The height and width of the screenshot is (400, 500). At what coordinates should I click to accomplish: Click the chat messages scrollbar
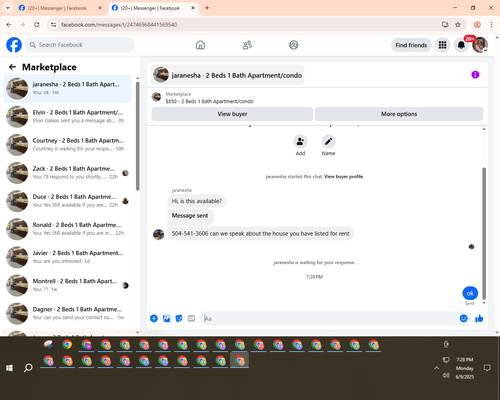click(484, 233)
